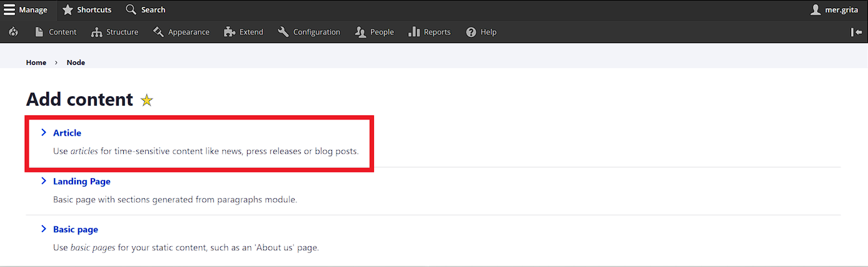Click the People users icon
The width and height of the screenshot is (868, 267).
tap(360, 32)
